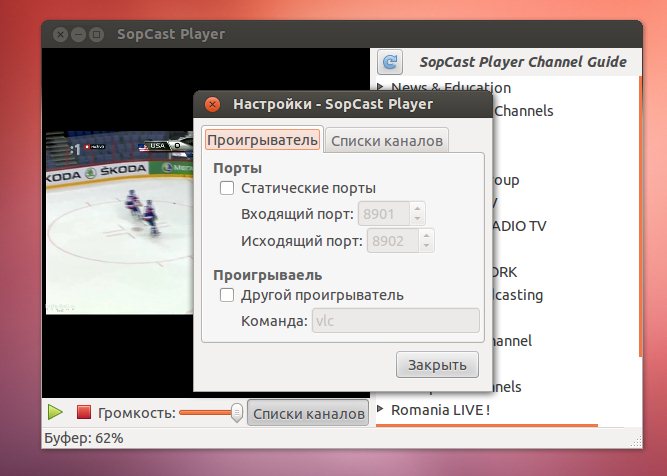667x476 pixels.
Task: Minimize the main SopCast Player window
Action: (x=78, y=35)
